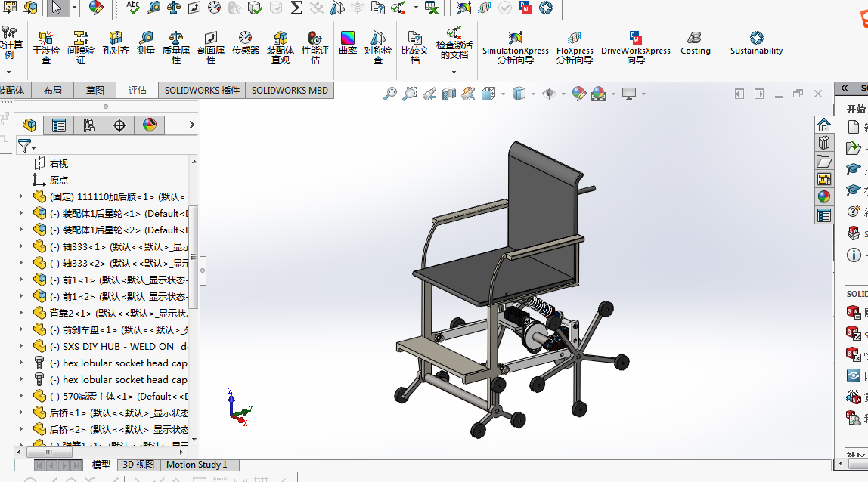
Task: Open DriveWorksXpress wizard
Action: 635,48
